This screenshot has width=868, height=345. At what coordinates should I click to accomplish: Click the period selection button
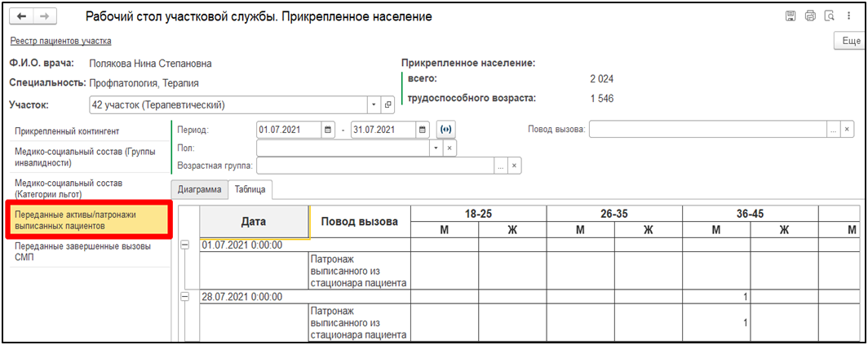445,130
